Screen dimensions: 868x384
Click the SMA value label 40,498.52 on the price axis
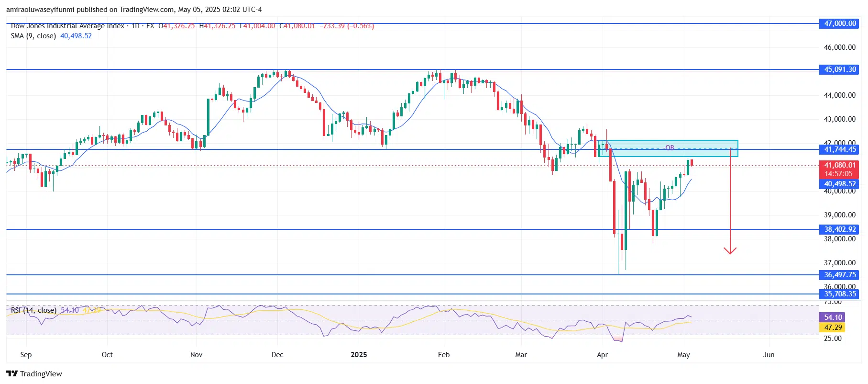pyautogui.click(x=839, y=184)
